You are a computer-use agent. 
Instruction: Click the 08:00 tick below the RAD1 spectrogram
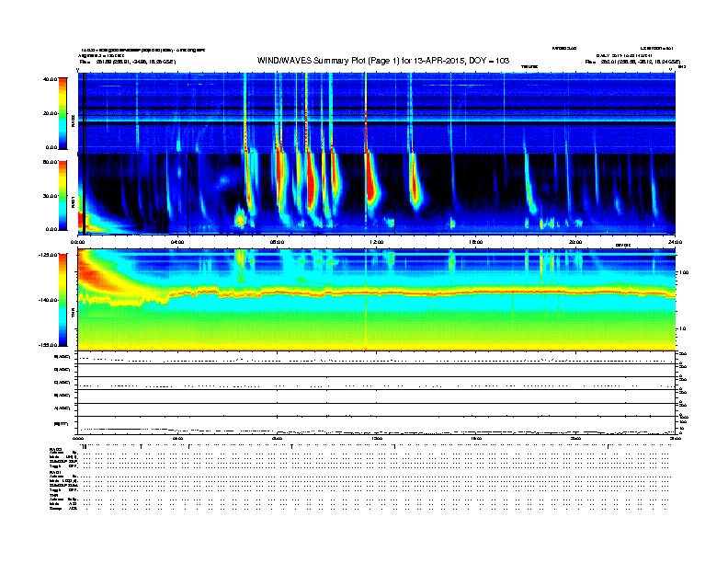(278, 242)
